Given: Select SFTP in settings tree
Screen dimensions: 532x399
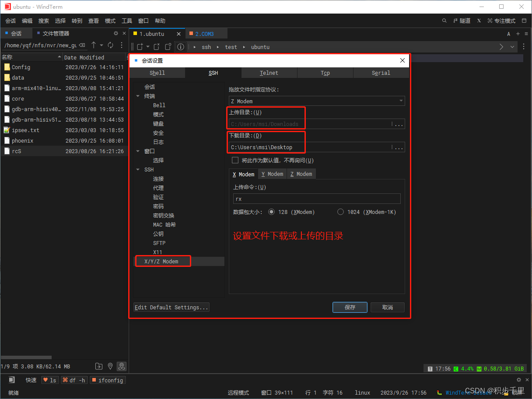Looking at the screenshot, I should point(159,243).
